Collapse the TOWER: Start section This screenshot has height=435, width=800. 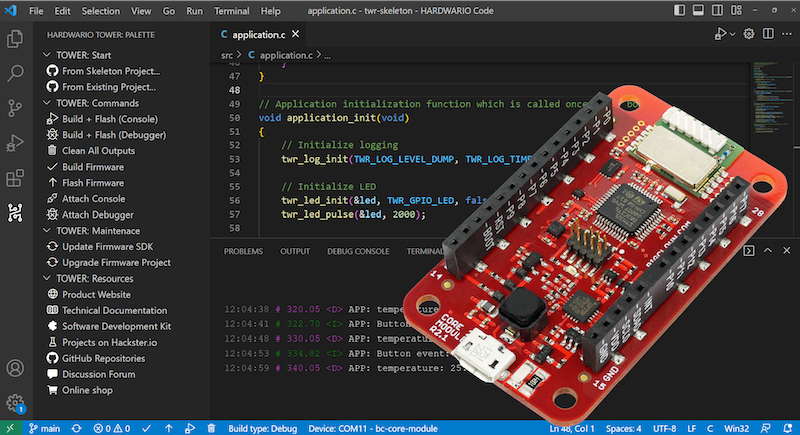(47, 55)
